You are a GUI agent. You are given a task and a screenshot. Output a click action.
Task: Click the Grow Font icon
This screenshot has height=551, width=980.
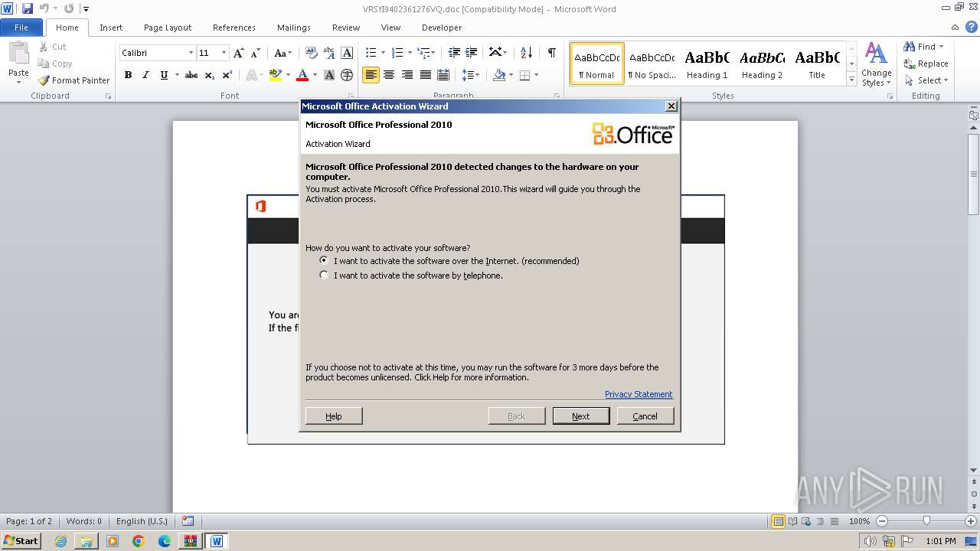click(239, 53)
